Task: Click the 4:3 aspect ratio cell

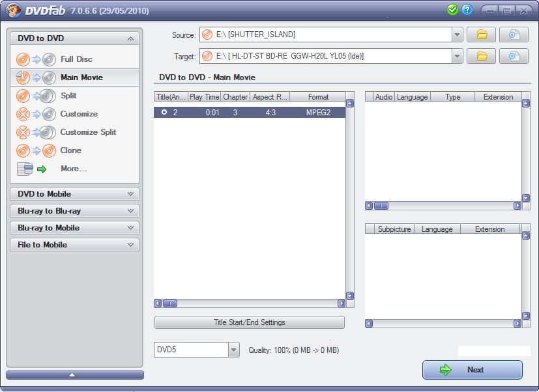Action: (x=270, y=113)
